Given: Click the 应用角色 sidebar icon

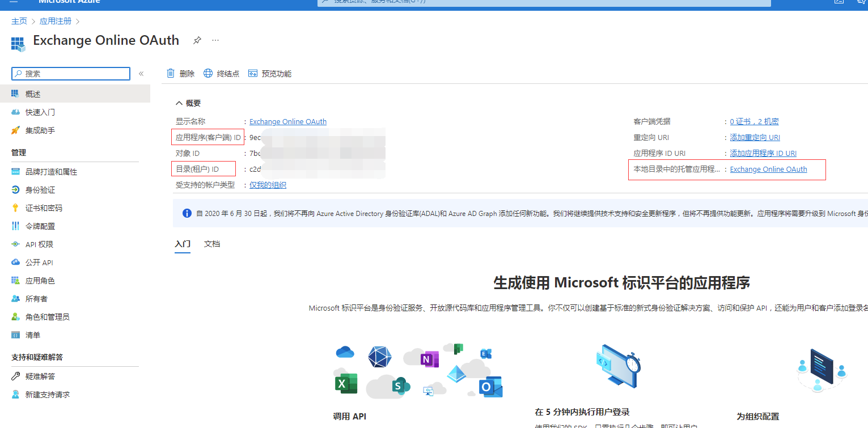Looking at the screenshot, I should click(x=15, y=281).
